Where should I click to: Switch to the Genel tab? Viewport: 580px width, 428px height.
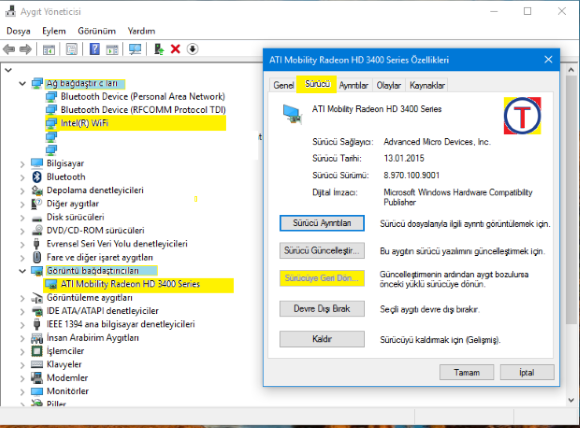click(283, 85)
